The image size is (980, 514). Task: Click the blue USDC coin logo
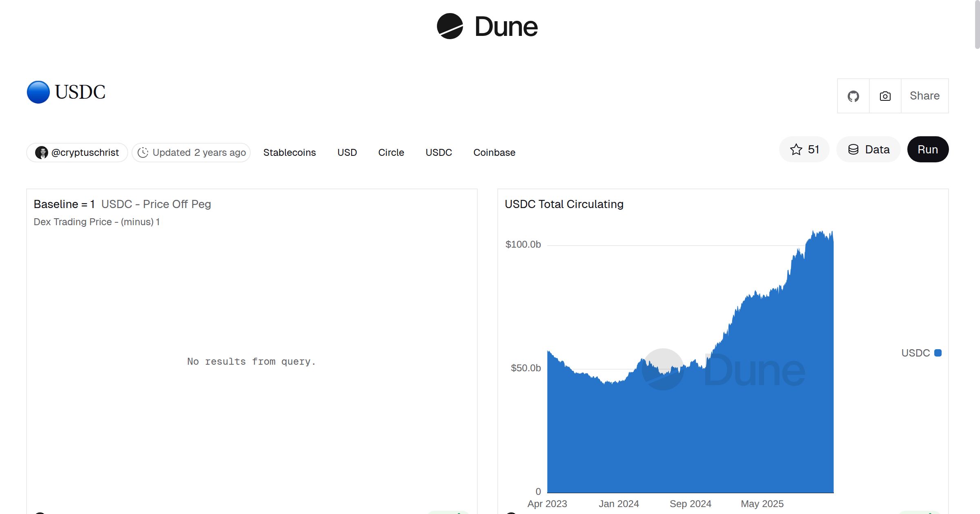click(x=38, y=92)
